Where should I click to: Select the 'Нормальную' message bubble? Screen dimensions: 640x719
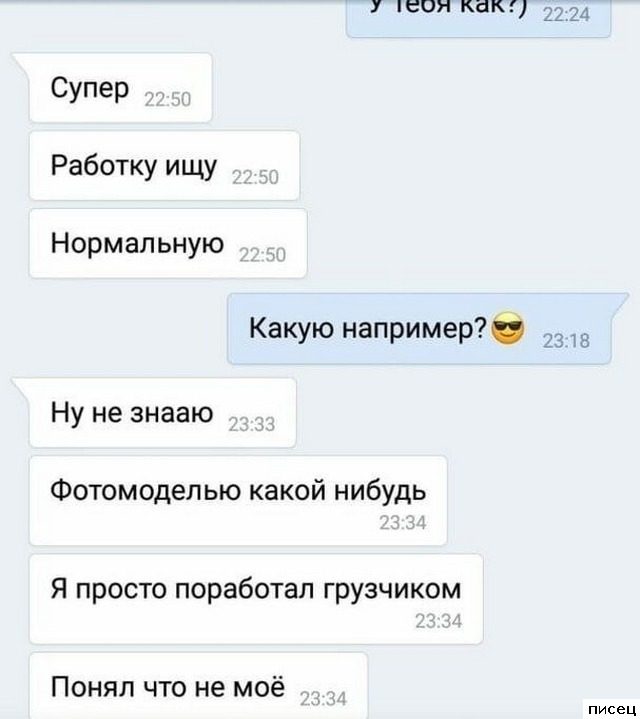(x=168, y=243)
